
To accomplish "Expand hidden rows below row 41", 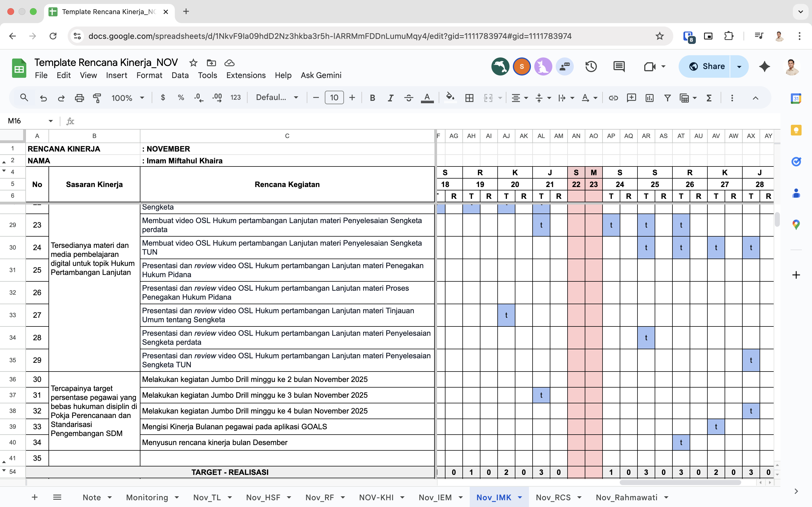I will coord(4,462).
